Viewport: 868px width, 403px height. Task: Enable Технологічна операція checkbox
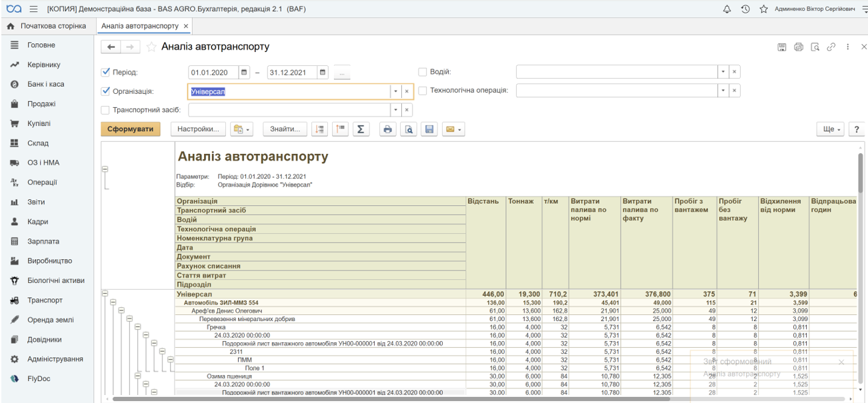[422, 91]
